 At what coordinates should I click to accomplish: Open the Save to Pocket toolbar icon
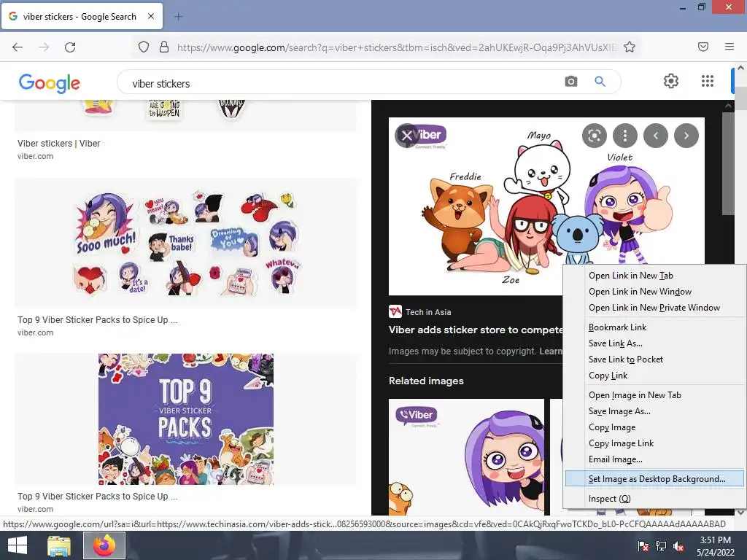703,47
